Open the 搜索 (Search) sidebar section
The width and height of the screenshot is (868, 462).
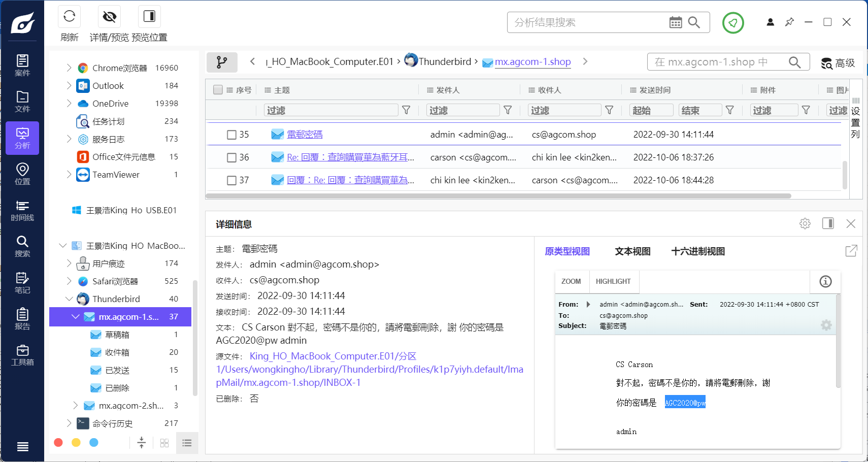click(22, 247)
